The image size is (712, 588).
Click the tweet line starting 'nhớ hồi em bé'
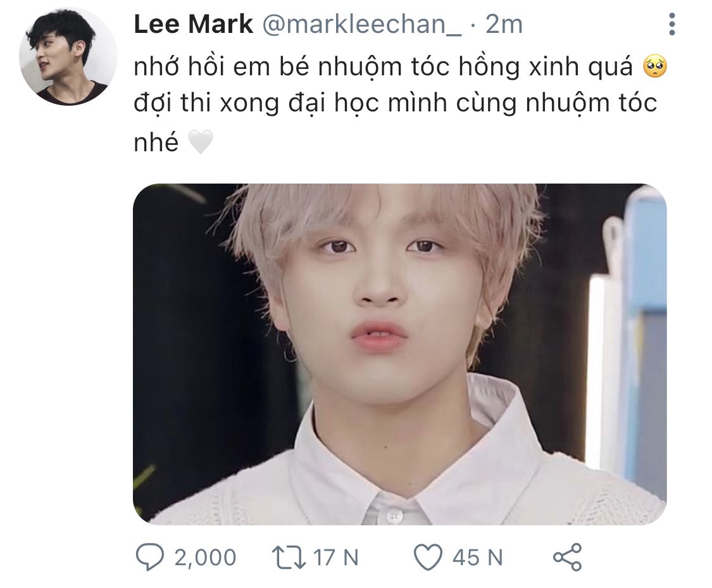pos(401,66)
